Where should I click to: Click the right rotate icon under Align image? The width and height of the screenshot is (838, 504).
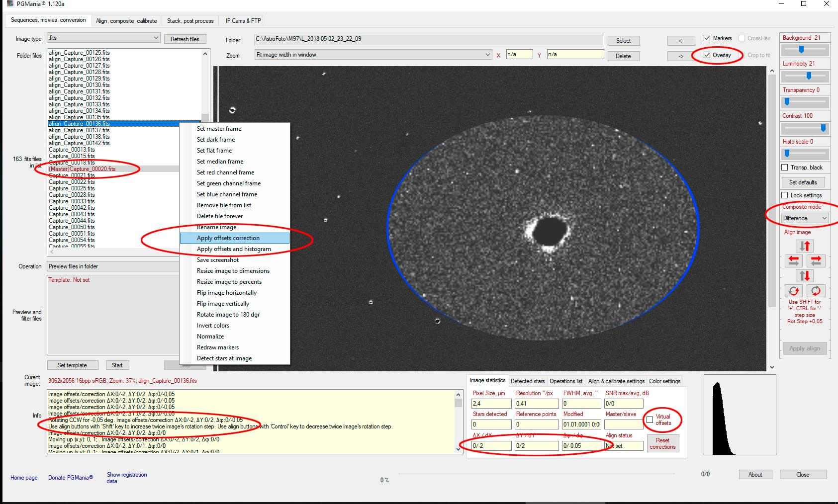point(816,291)
